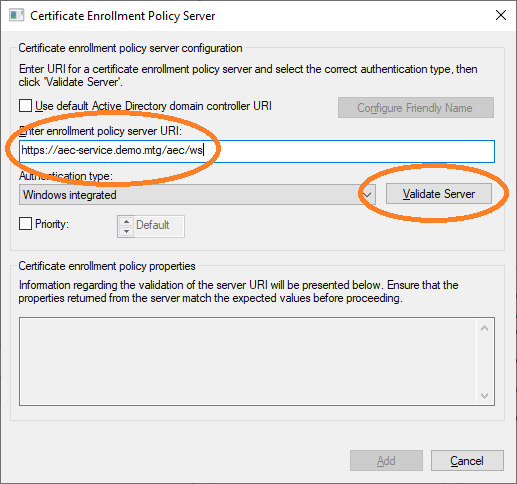The height and width of the screenshot is (484, 517).
Task: Click the Add button
Action: click(x=386, y=461)
